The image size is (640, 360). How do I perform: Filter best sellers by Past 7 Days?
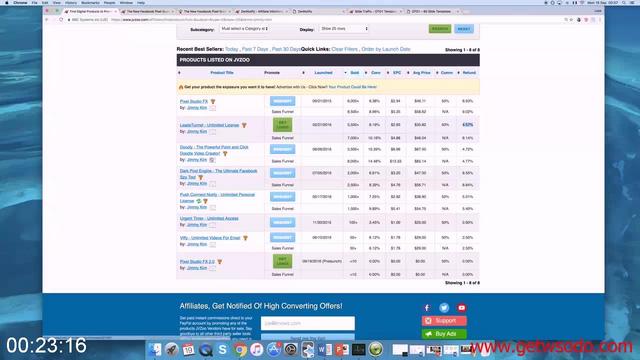coord(255,49)
